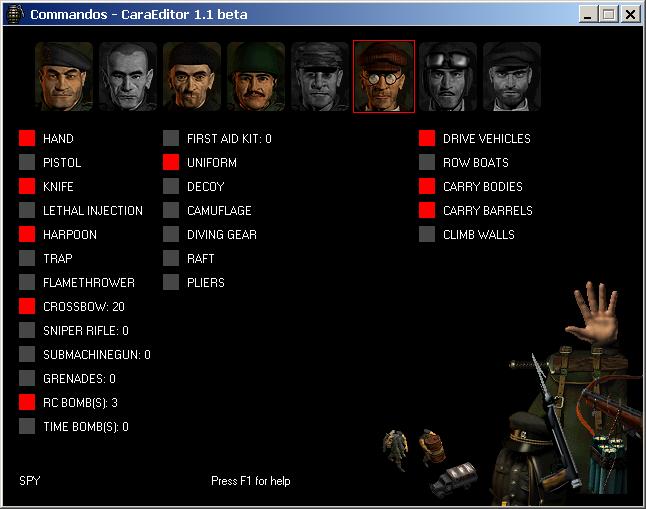
Task: Select the Green Beret portrait
Action: [64, 77]
